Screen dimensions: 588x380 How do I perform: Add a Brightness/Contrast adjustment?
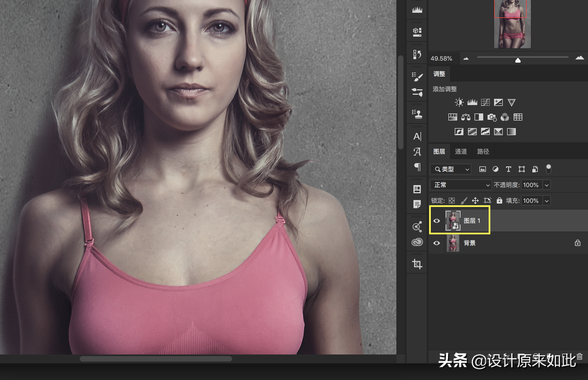pos(459,102)
